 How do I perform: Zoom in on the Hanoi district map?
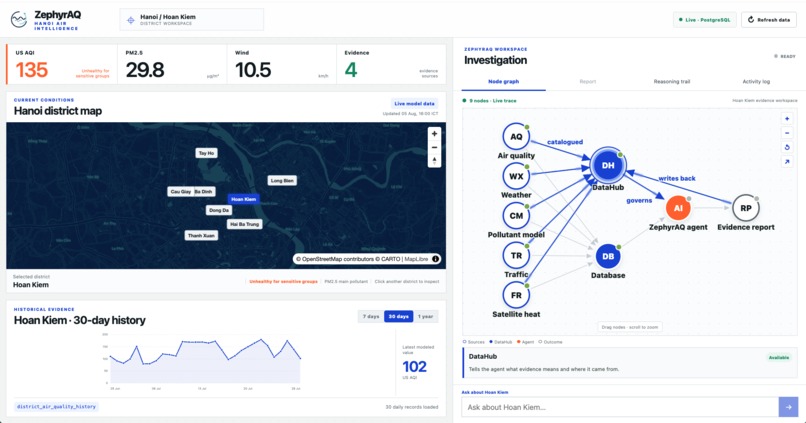(x=434, y=134)
